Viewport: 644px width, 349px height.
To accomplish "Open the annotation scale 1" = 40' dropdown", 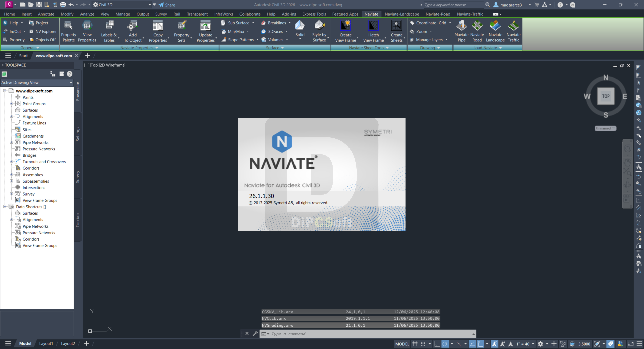I will 525,344.
